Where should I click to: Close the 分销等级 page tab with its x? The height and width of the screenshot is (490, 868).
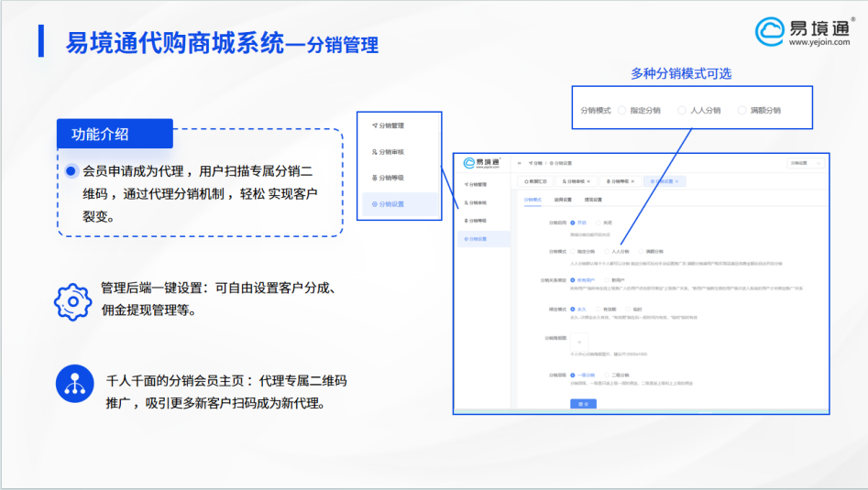[632, 181]
